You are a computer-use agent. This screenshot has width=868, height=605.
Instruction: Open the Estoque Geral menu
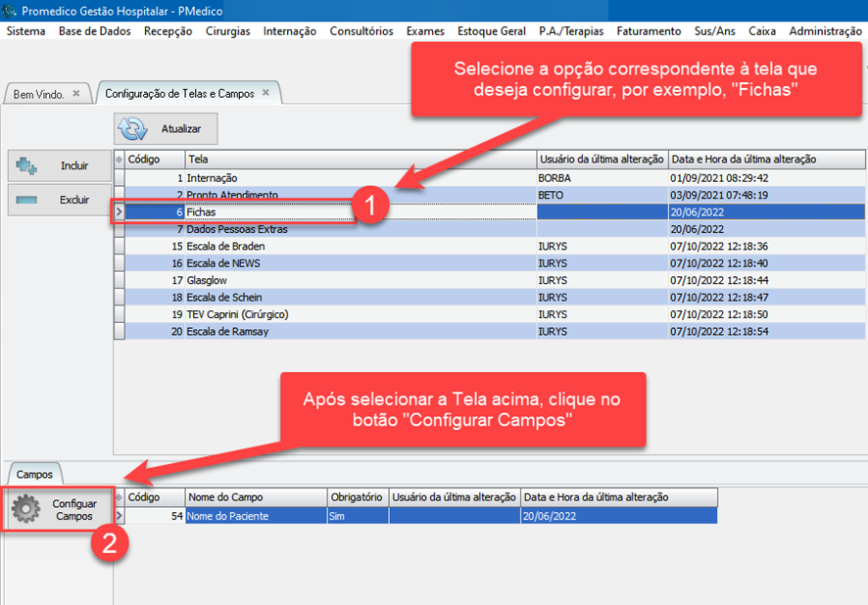[492, 31]
